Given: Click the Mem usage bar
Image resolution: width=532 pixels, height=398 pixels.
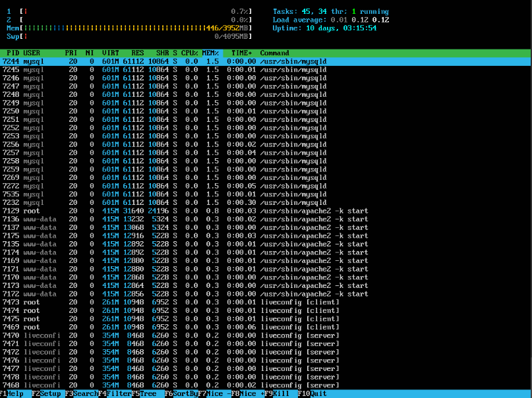Looking at the screenshot, I should tap(129, 28).
